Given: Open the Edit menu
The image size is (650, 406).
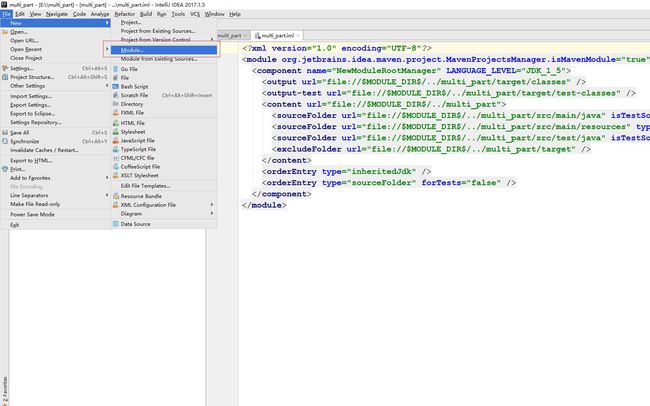Looking at the screenshot, I should [x=20, y=14].
